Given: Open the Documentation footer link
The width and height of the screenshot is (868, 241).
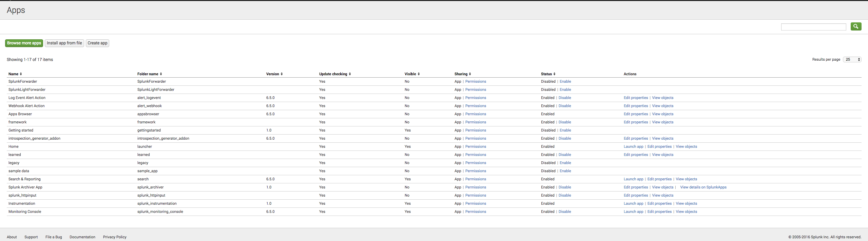Looking at the screenshot, I should click(x=82, y=237).
